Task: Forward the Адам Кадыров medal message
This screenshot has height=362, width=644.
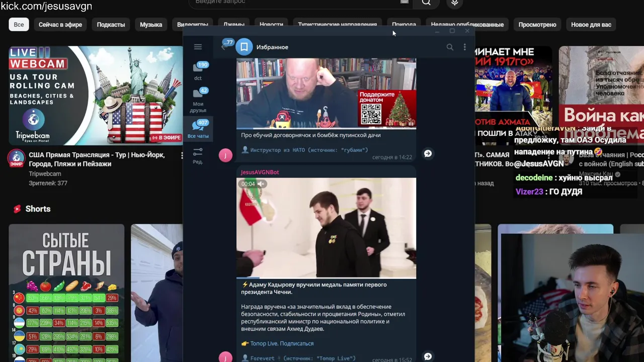Action: tap(428, 356)
